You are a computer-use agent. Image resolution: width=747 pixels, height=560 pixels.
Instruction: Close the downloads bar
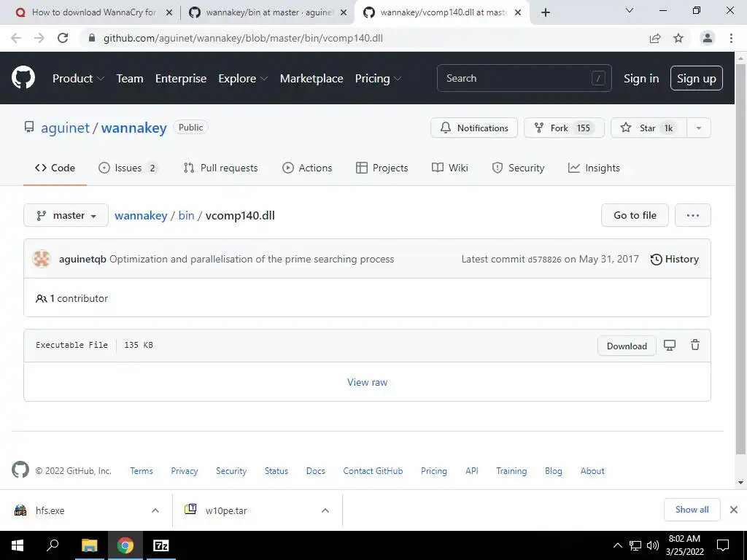point(734,510)
